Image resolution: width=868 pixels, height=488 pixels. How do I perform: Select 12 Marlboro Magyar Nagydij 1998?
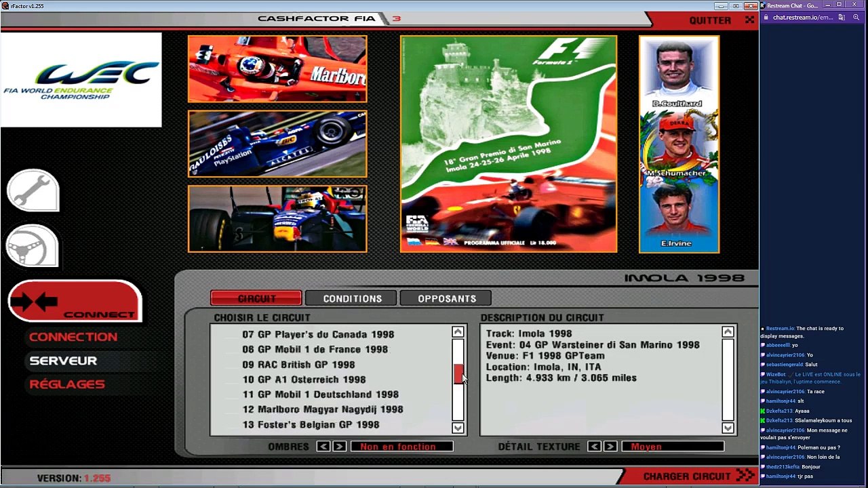tap(323, 409)
